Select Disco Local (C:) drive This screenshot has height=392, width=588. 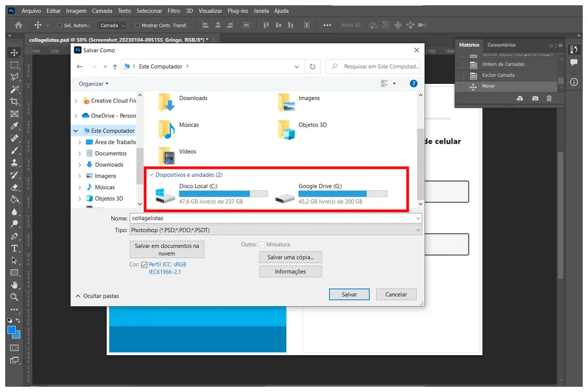[211, 194]
